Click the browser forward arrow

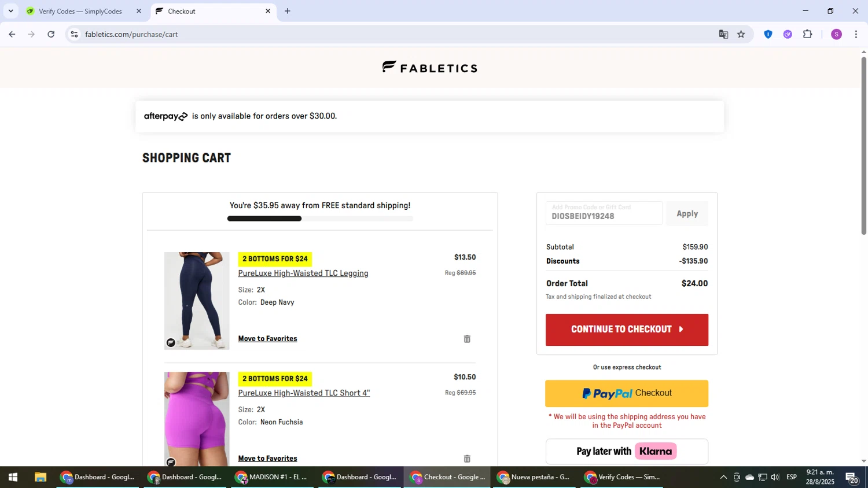point(31,34)
